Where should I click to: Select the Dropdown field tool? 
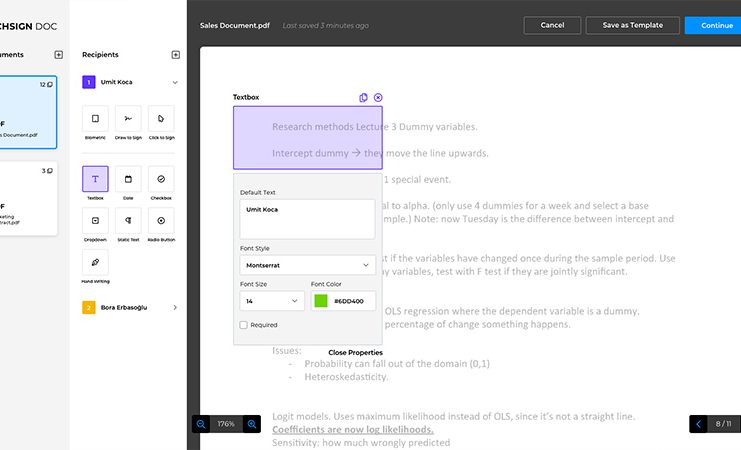tap(95, 221)
